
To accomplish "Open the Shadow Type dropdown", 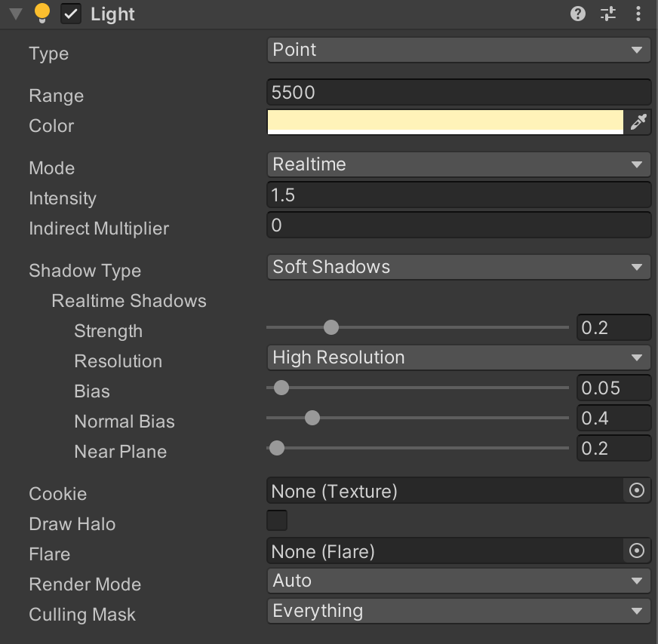I will coord(458,267).
